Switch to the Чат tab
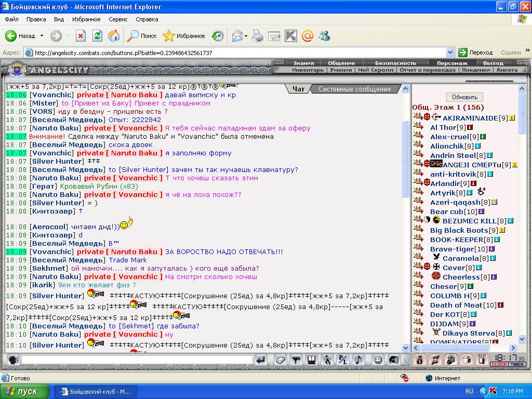The image size is (532, 399). click(298, 89)
